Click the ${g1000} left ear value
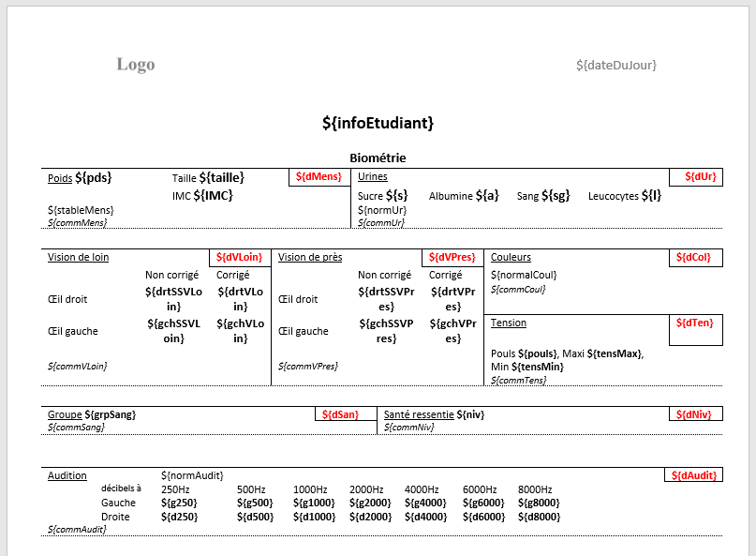The width and height of the screenshot is (756, 556). (x=314, y=503)
